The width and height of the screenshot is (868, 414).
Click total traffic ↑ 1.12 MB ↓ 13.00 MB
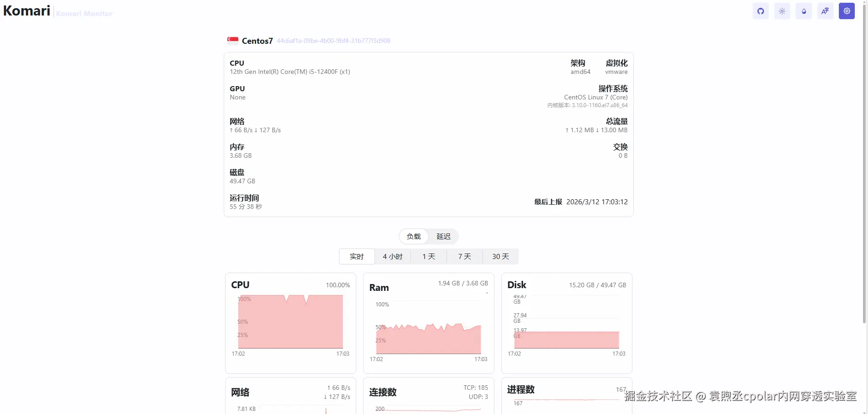coord(596,130)
